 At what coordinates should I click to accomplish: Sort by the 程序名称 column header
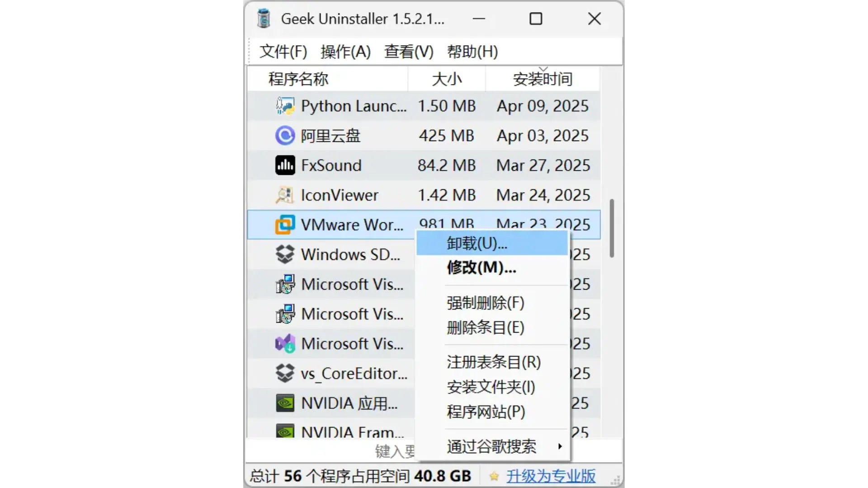(x=328, y=79)
